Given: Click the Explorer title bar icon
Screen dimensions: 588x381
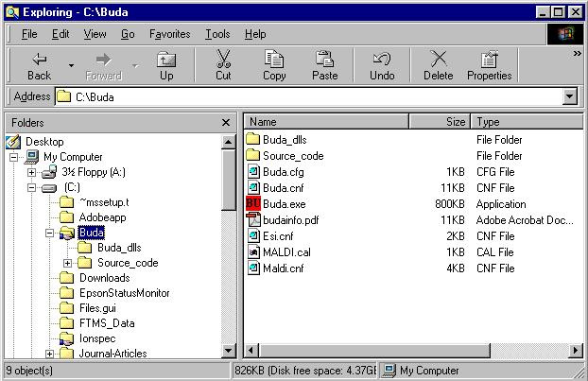Looking at the screenshot, I should point(12,12).
